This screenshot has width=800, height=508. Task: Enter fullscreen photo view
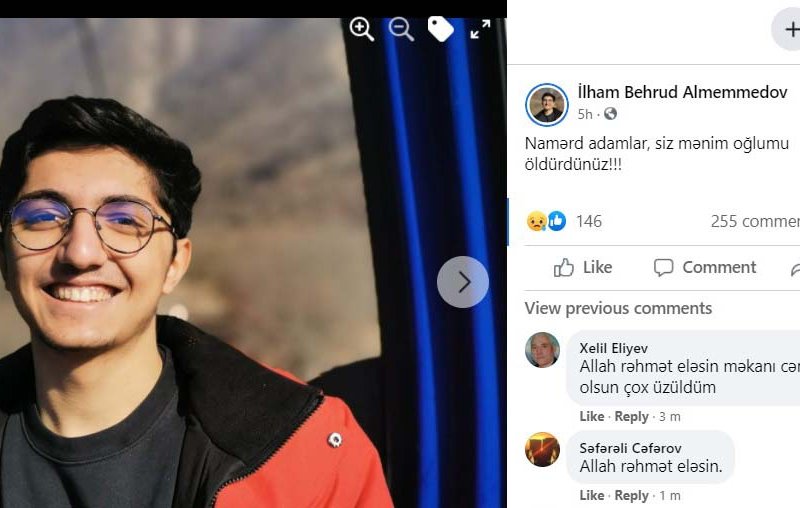480,29
